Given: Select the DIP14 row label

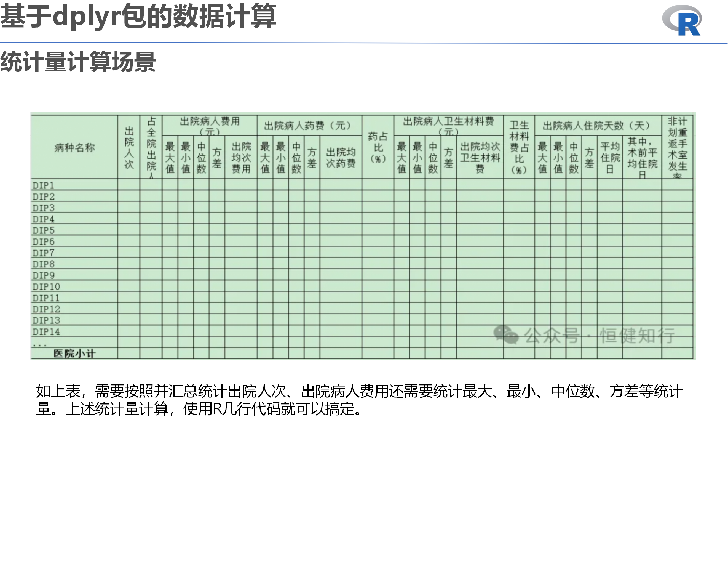Looking at the screenshot, I should 46,331.
